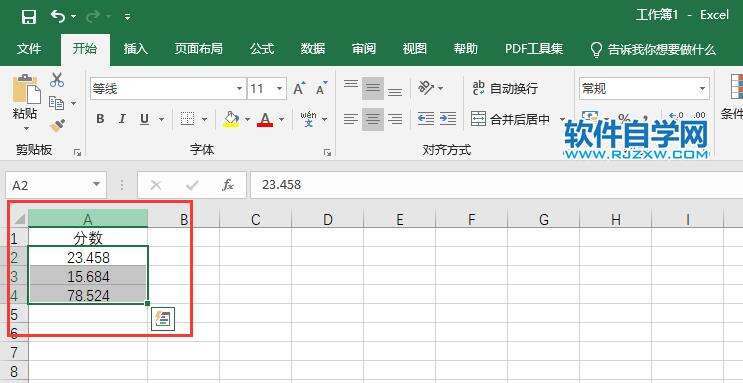The image size is (743, 383).
Task: Switch to the 页面布局 ribbon tab
Action: 198,49
